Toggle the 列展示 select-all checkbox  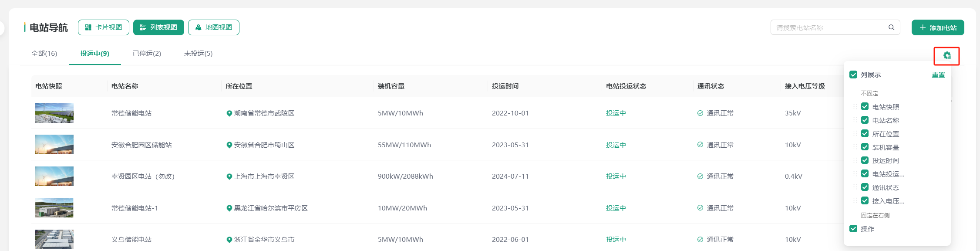click(x=853, y=75)
